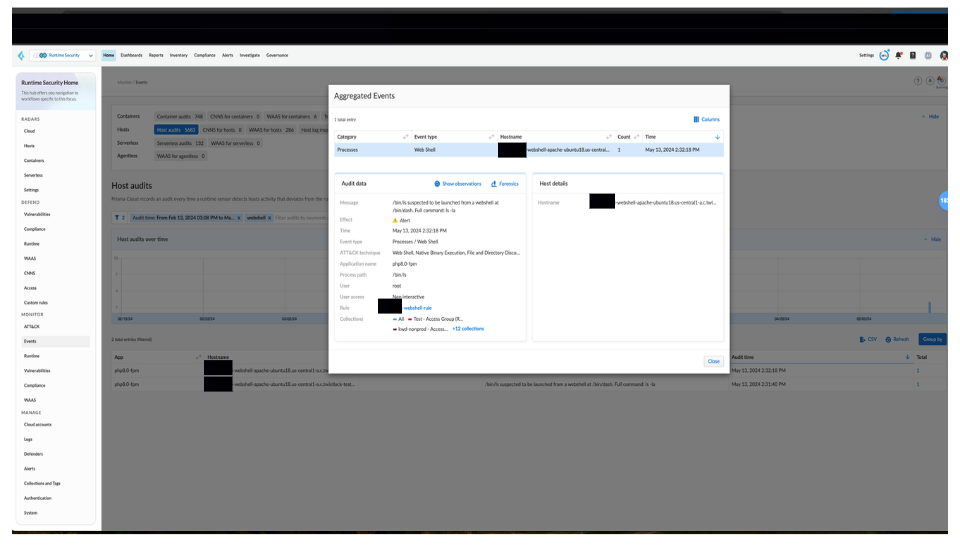This screenshot has width=960, height=548.
Task: Click the blue floating badge at right edge
Action: tap(943, 200)
